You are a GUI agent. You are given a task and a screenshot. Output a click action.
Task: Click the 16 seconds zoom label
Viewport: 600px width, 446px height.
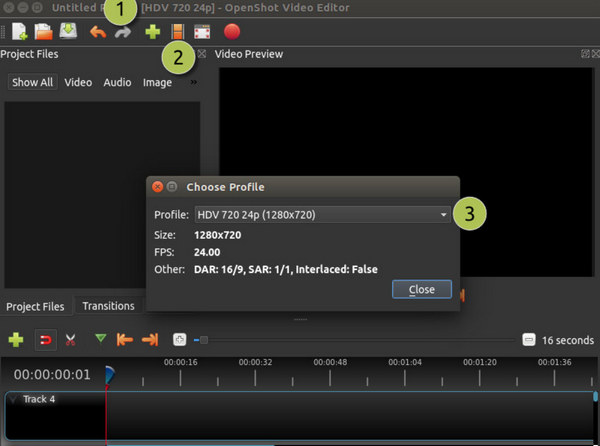click(568, 340)
